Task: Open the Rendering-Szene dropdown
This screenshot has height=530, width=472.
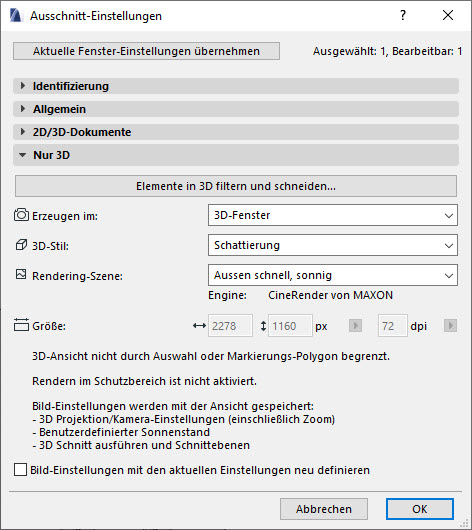Action: click(x=333, y=275)
